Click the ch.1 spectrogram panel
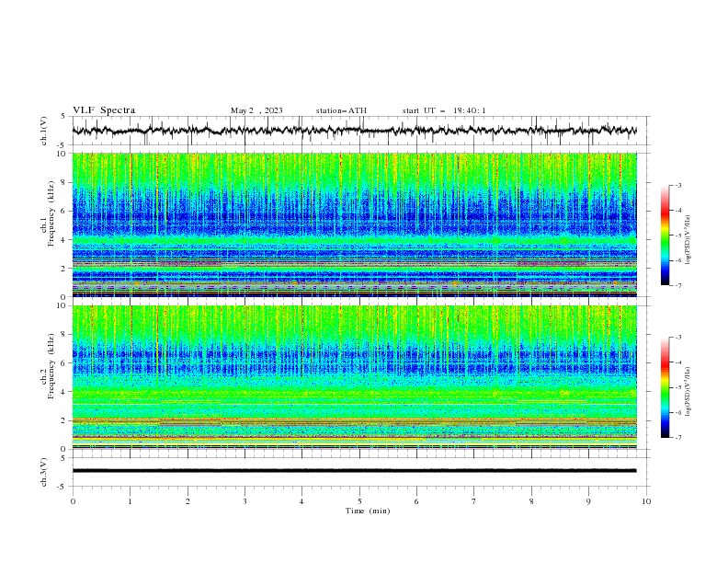This screenshot has height=563, width=728. (354, 224)
